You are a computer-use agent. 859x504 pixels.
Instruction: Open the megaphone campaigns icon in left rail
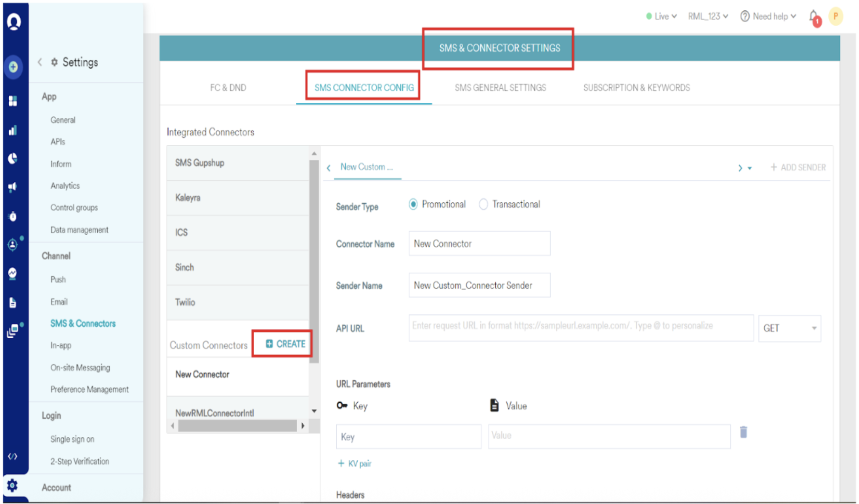point(13,187)
